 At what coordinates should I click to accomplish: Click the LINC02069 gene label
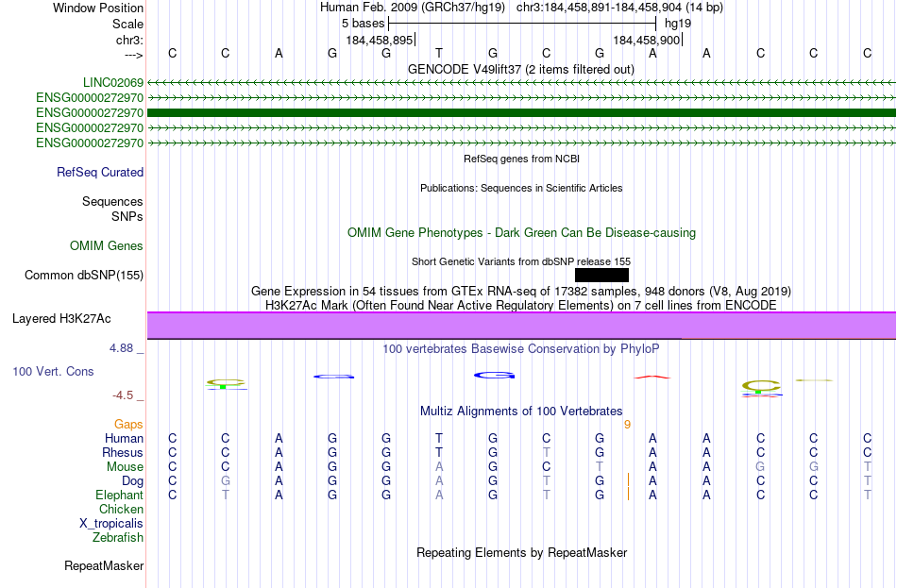click(112, 82)
